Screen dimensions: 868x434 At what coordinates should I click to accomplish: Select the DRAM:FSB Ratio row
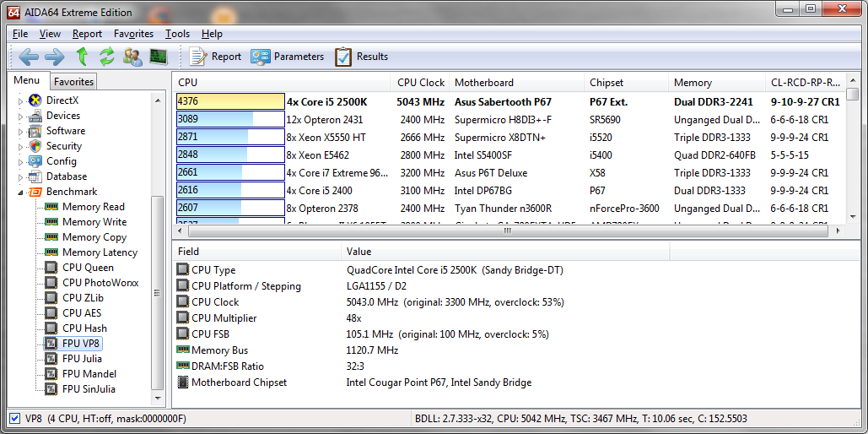pyautogui.click(x=423, y=366)
